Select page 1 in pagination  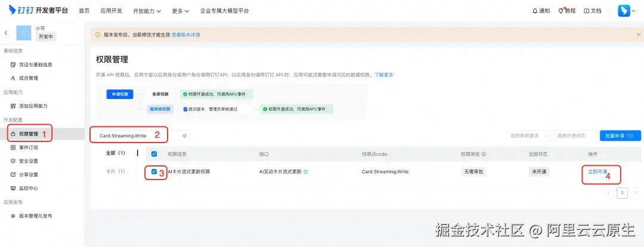(622, 193)
